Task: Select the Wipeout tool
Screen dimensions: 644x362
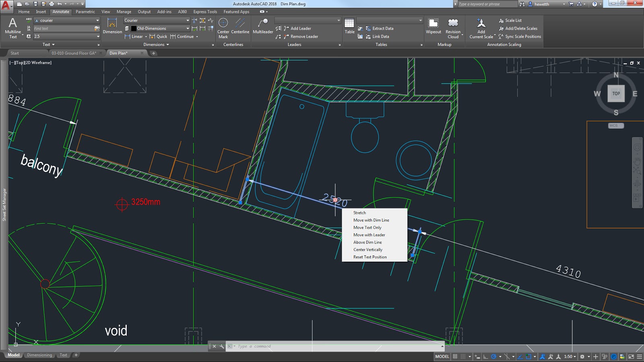Action: tap(433, 26)
